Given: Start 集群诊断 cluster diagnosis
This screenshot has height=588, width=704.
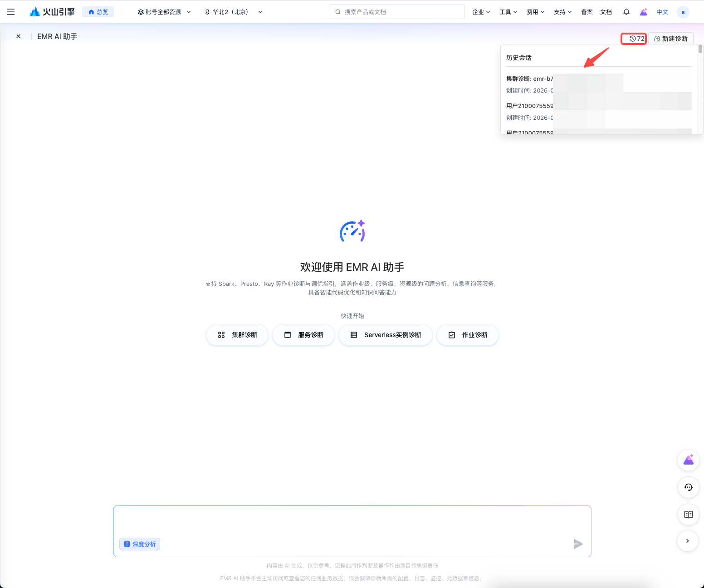Looking at the screenshot, I should pyautogui.click(x=237, y=335).
